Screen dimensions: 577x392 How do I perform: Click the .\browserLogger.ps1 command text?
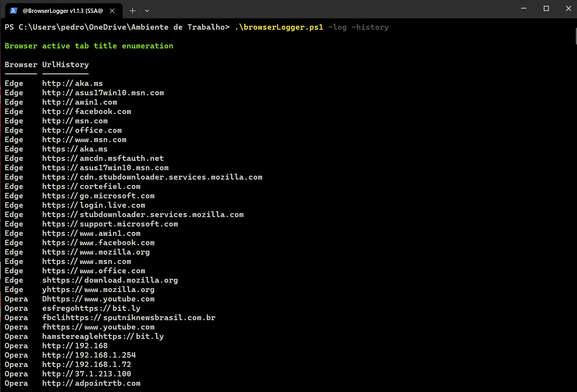click(x=279, y=27)
